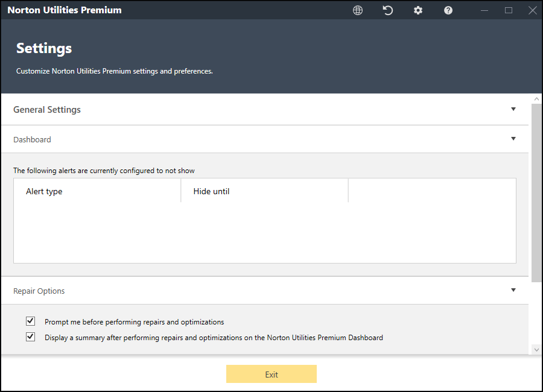Collapse the General Settings section arrow

point(513,109)
